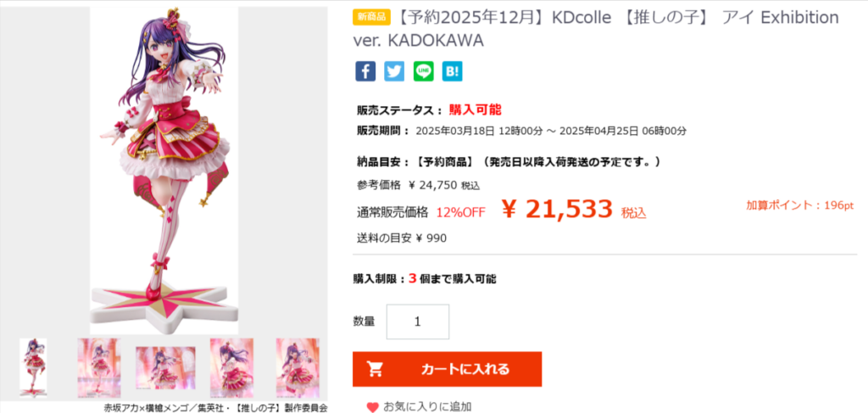Image resolution: width=868 pixels, height=413 pixels.
Task: Click the 新商品 yellow badge
Action: [371, 17]
